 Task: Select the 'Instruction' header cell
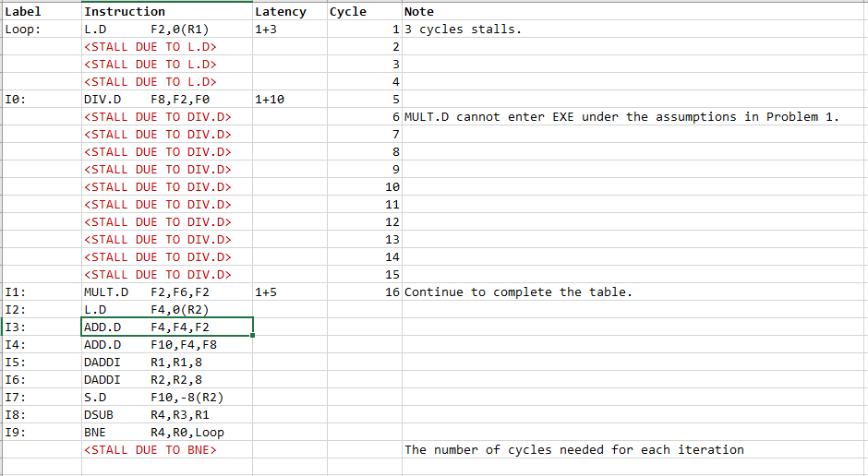pyautogui.click(x=167, y=11)
